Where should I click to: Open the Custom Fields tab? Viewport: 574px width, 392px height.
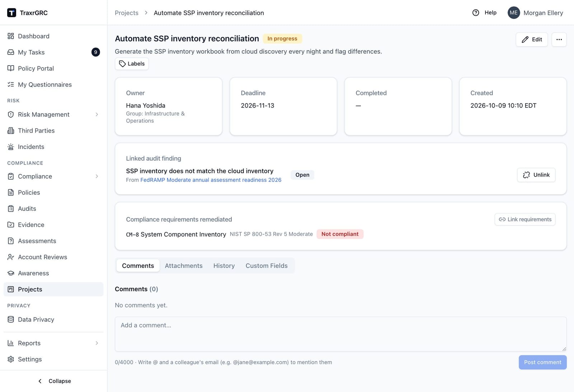[267, 265]
